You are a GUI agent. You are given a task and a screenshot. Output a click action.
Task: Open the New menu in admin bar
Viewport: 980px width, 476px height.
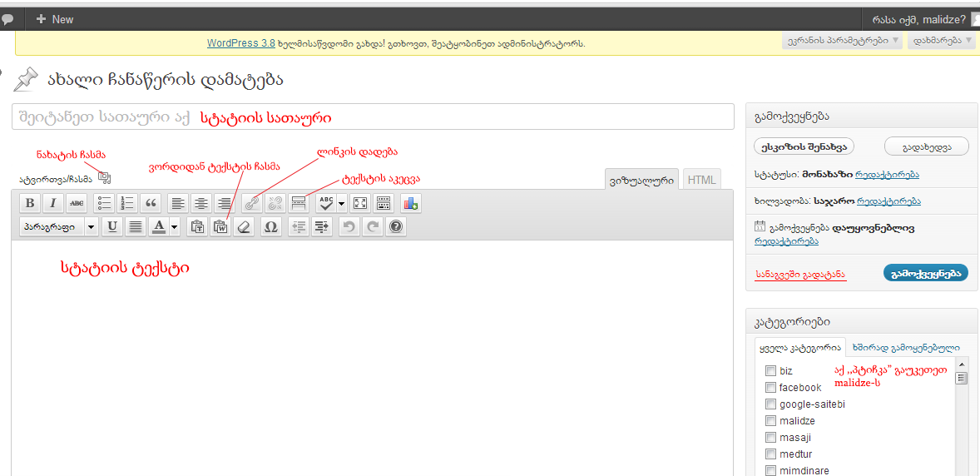(x=55, y=19)
